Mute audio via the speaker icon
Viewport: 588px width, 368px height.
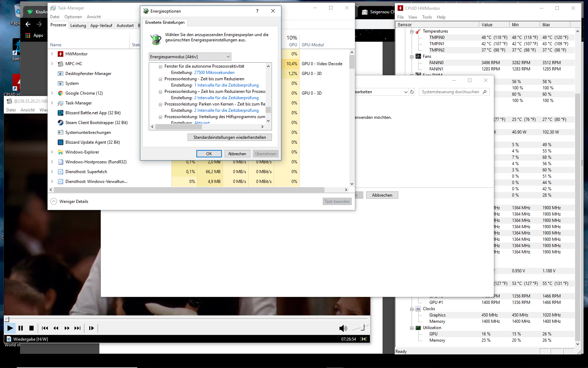[343, 328]
